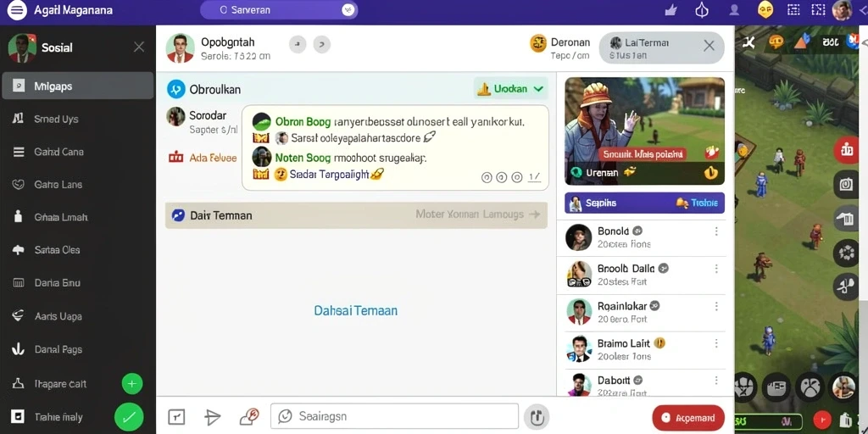Viewport: 868px width, 434px height.
Task: Open options menu for Rgainlokar
Action: point(716,306)
